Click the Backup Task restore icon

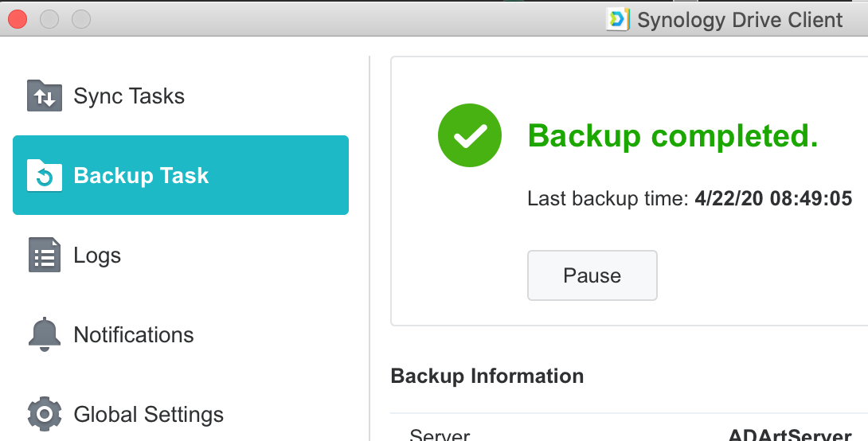tap(45, 175)
